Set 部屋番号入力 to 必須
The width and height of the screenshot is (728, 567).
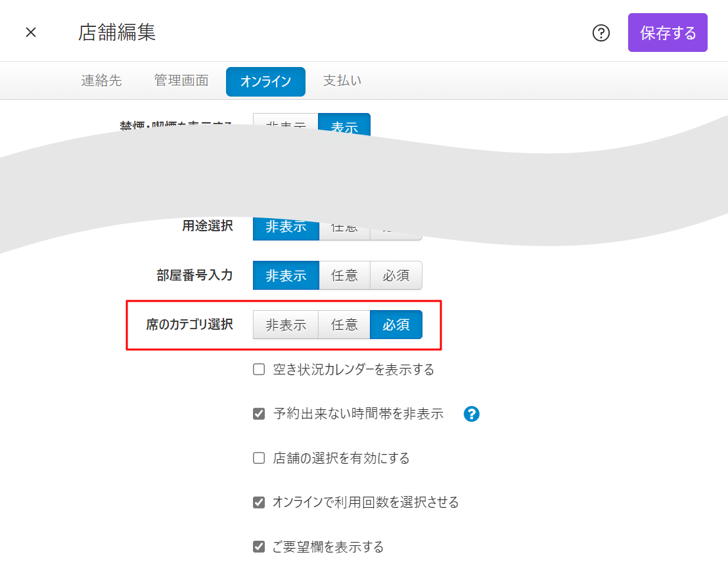396,275
